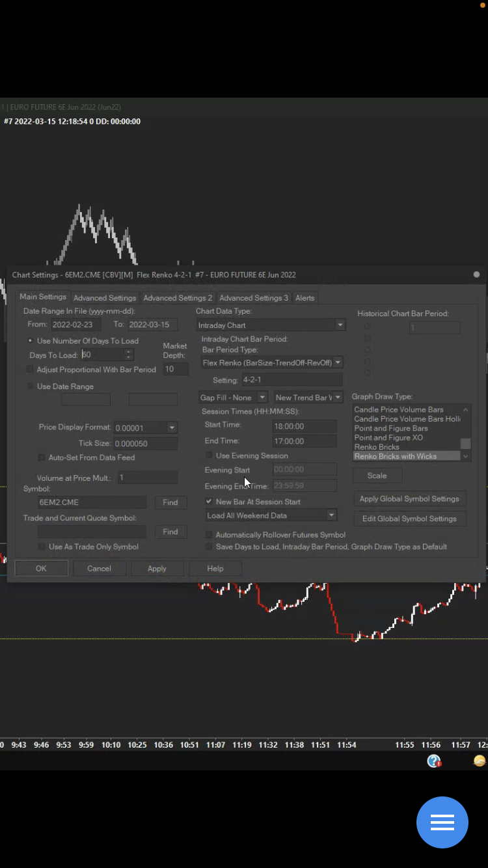Viewport: 488px width, 868px height.
Task: Check Save Days to Load as Default
Action: point(210,547)
